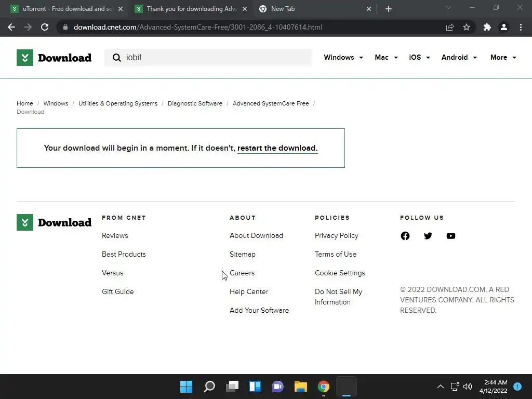Open the Facebook follow icon

pyautogui.click(x=405, y=236)
